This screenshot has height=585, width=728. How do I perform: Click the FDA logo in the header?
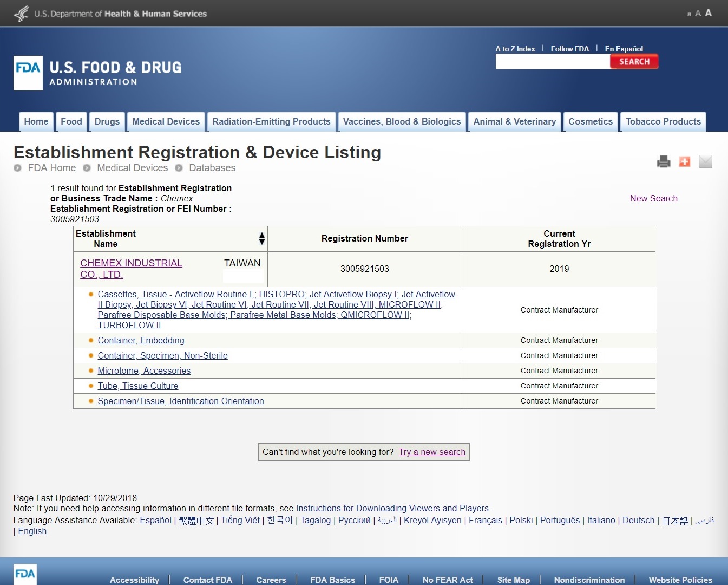(x=28, y=73)
